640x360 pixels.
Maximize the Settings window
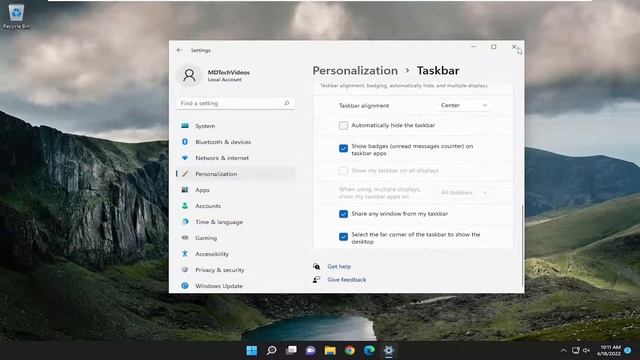[x=493, y=47]
